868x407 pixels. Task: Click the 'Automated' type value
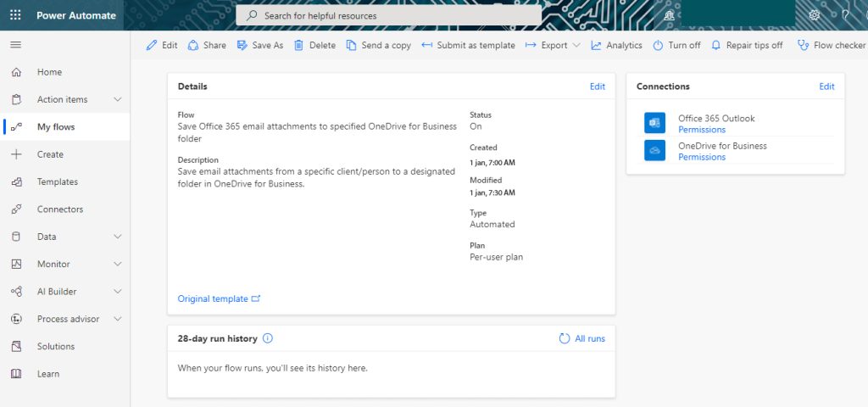coord(492,224)
